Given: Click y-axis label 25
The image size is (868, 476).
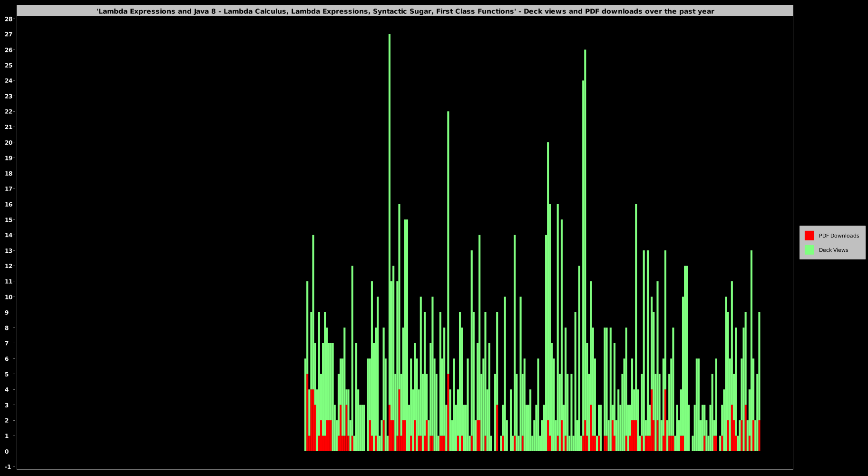Looking at the screenshot, I should pos(8,65).
